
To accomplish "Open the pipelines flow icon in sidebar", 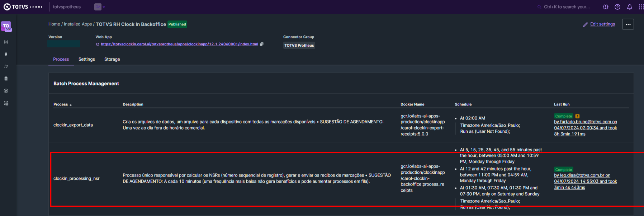I will (6, 66).
